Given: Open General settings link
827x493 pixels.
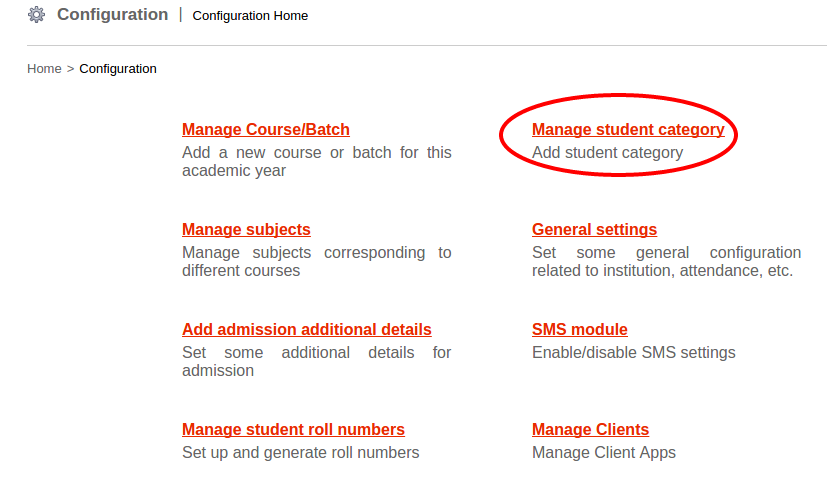Looking at the screenshot, I should [x=594, y=230].
